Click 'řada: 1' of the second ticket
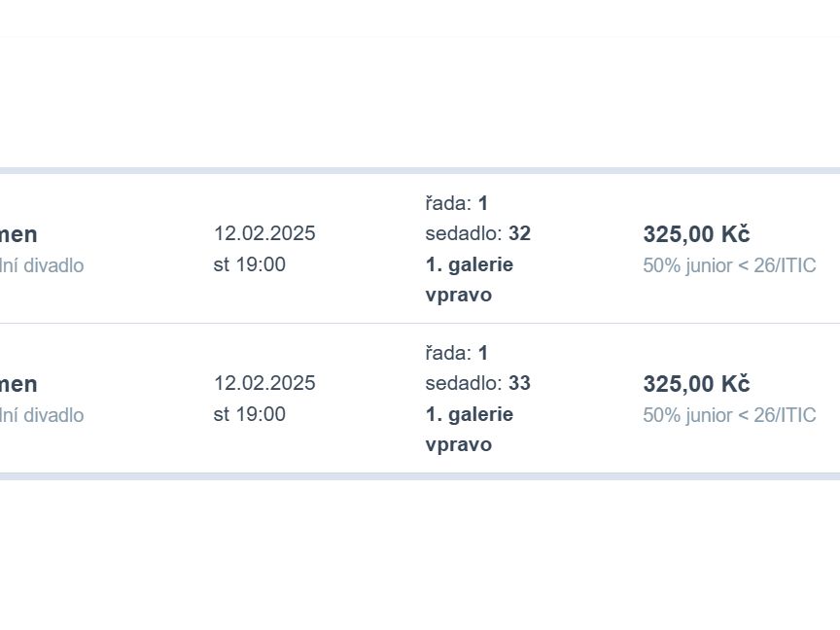840x630 pixels. pyautogui.click(x=456, y=353)
